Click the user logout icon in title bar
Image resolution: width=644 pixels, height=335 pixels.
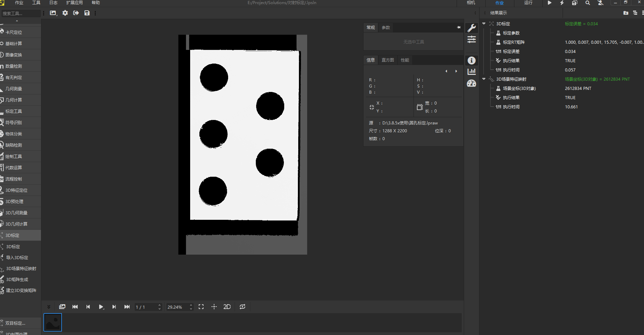(600, 3)
